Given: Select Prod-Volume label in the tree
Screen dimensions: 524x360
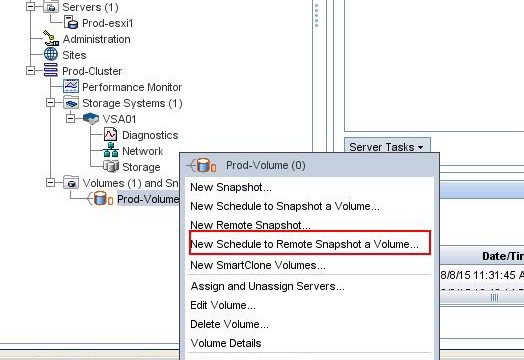Looking at the screenshot, I should tap(148, 199).
